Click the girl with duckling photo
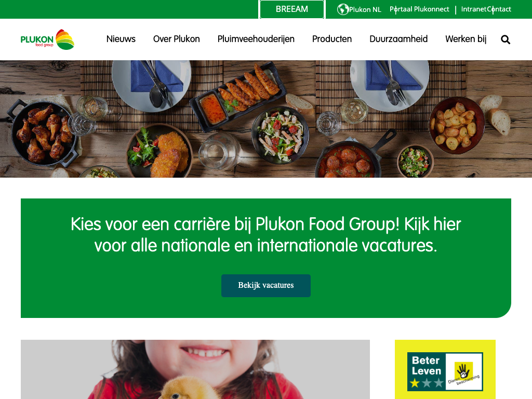This screenshot has width=532, height=399. click(x=195, y=369)
